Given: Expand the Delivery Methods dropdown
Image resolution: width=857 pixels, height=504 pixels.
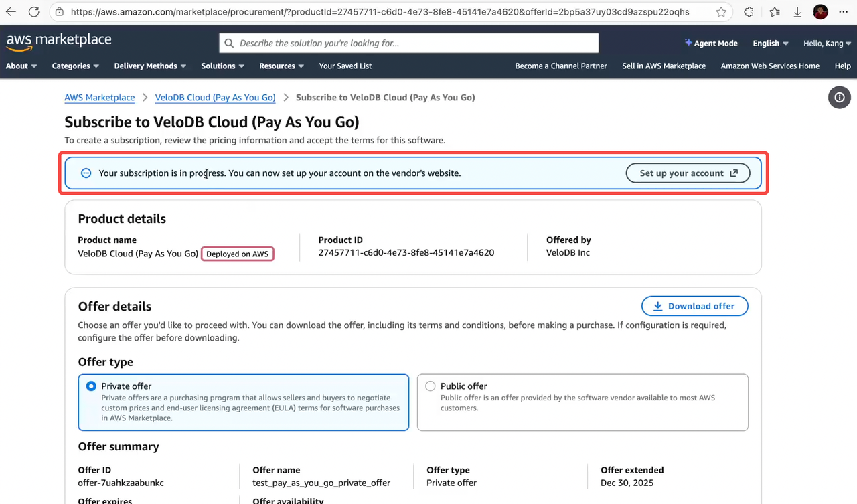Looking at the screenshot, I should pos(151,66).
